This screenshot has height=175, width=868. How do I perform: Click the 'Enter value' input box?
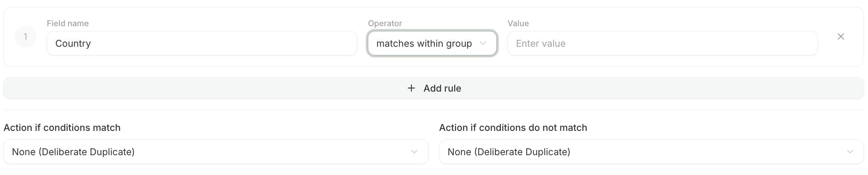click(662, 43)
